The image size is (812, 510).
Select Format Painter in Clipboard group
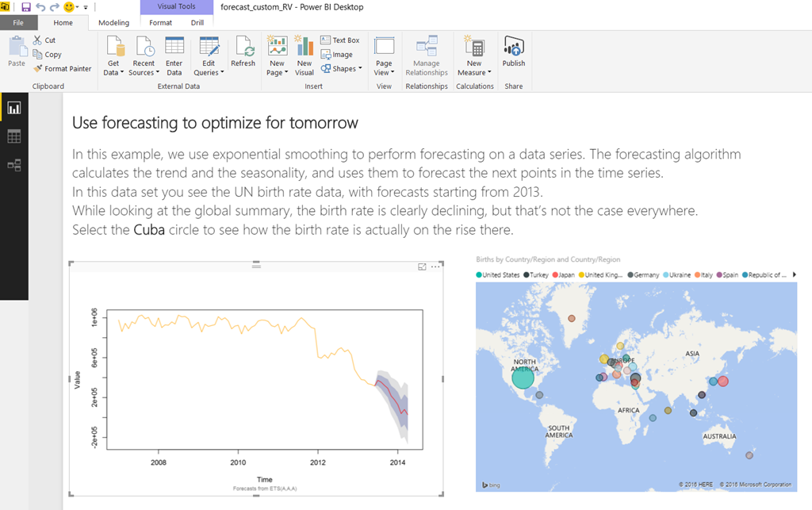click(62, 69)
